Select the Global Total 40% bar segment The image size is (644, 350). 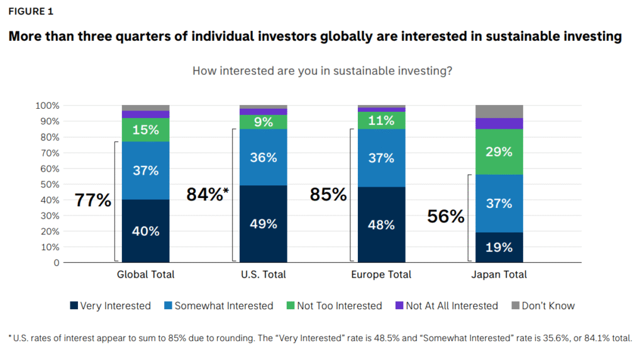coord(145,231)
